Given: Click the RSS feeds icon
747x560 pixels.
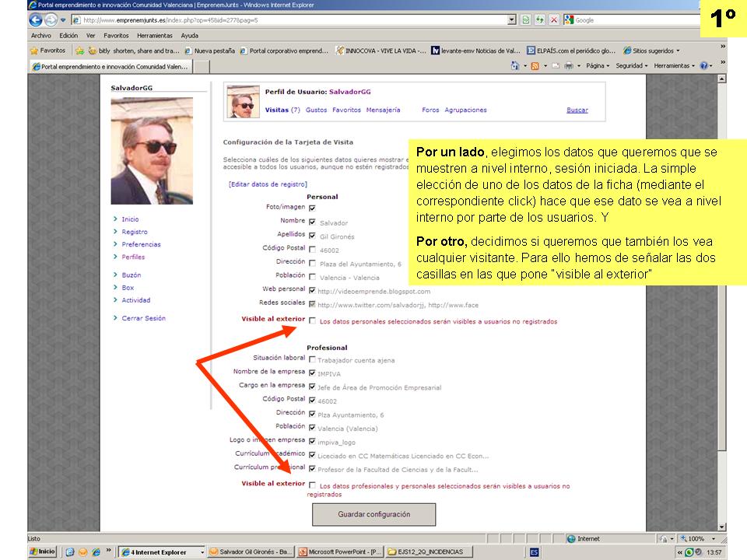Looking at the screenshot, I should (x=535, y=66).
